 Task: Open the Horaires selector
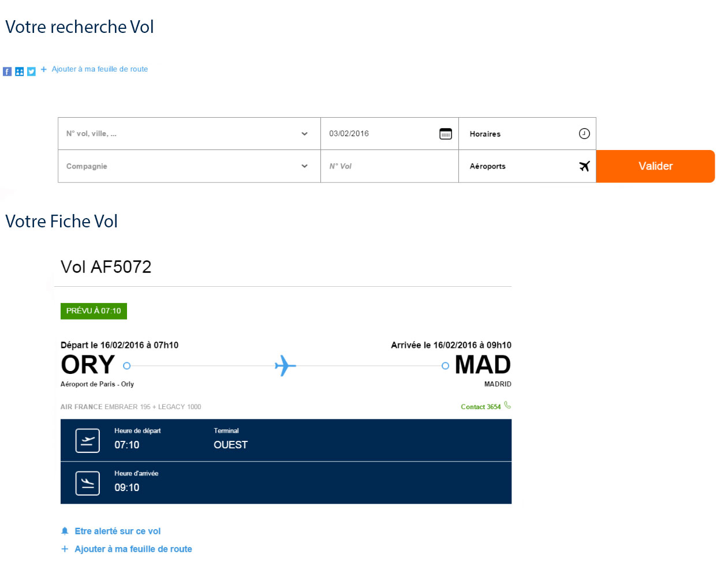527,134
